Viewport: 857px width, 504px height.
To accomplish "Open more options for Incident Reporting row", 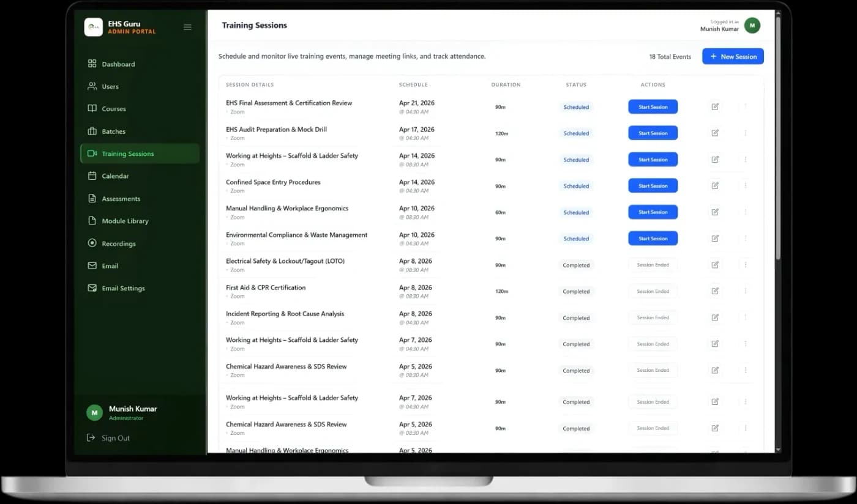I will tap(746, 317).
